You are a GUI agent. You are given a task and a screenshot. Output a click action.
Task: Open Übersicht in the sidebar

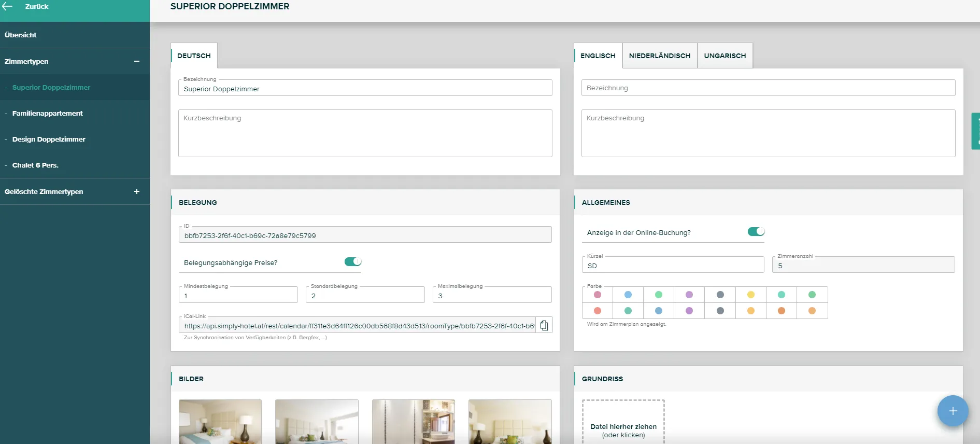(x=75, y=35)
